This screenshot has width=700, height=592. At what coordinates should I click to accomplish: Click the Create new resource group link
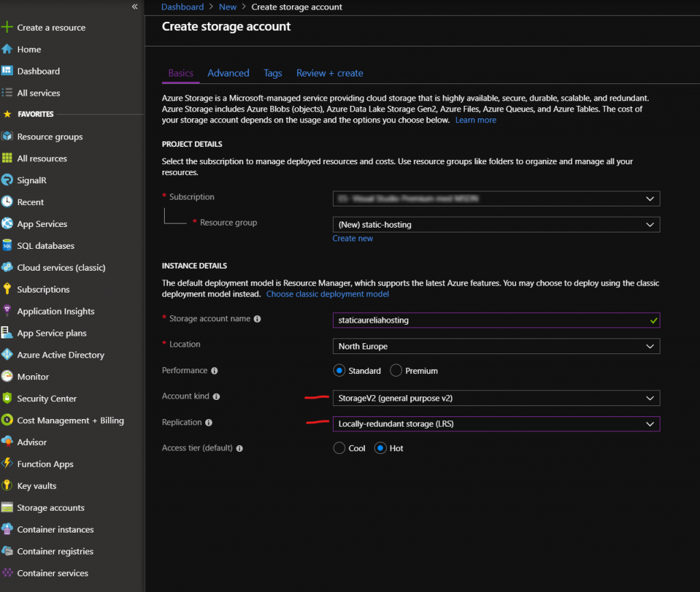coord(353,239)
